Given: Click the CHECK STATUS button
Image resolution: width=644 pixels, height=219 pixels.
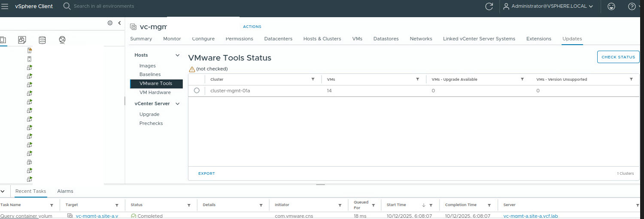Looking at the screenshot, I should (618, 57).
